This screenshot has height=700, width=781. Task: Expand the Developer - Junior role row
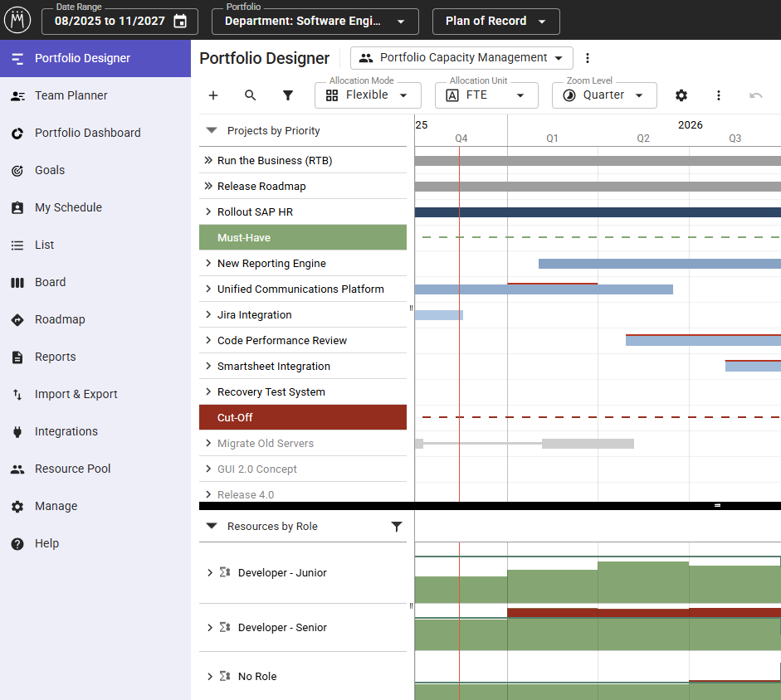pyautogui.click(x=209, y=573)
